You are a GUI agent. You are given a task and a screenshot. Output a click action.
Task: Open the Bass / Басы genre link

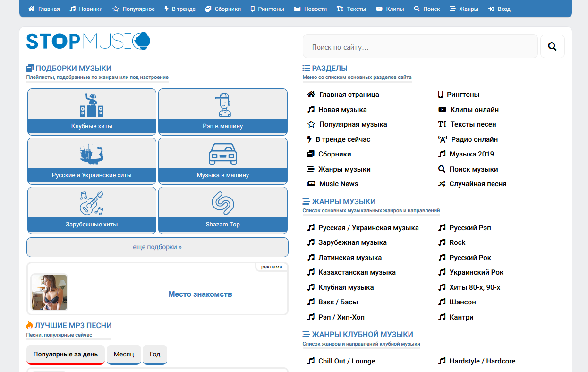tap(338, 302)
